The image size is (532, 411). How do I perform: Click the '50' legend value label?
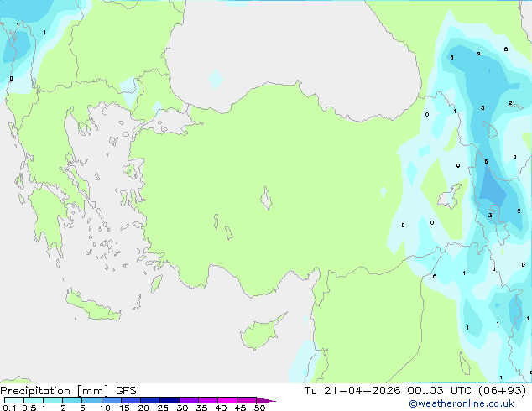click(x=259, y=408)
